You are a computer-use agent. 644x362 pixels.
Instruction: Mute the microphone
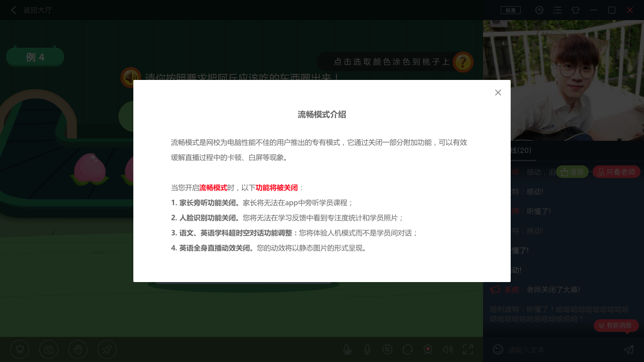click(367, 349)
